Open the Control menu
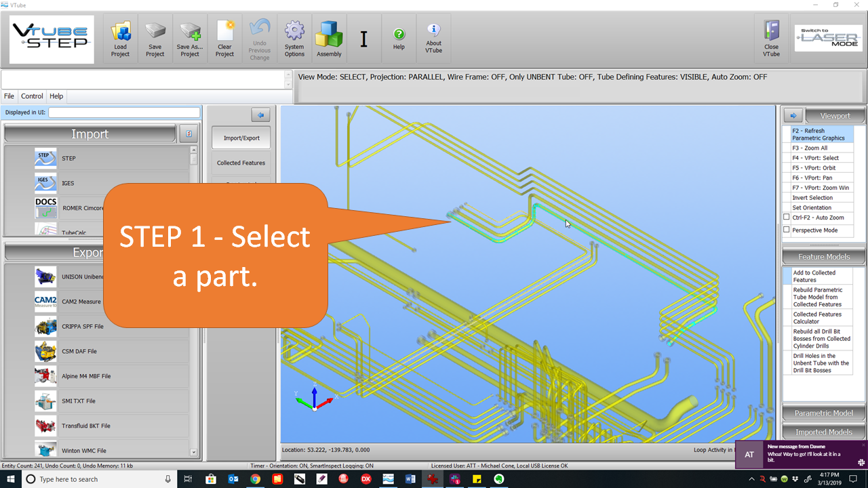This screenshot has width=868, height=488. pos(32,96)
